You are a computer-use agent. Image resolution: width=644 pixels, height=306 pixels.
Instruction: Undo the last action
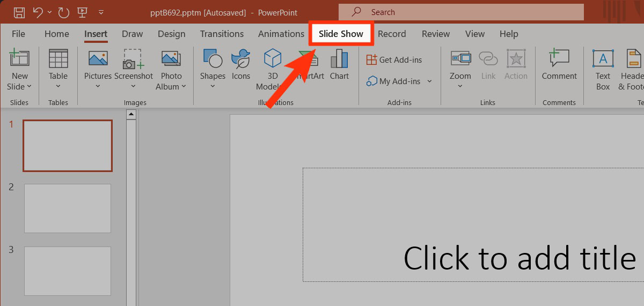pos(37,12)
